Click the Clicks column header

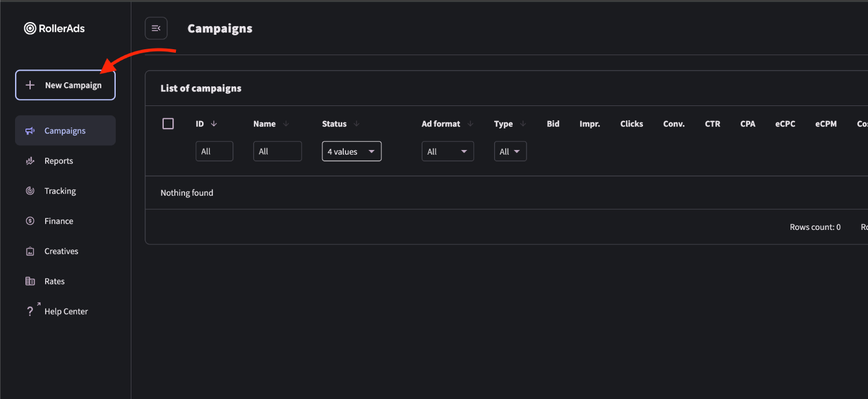pyautogui.click(x=632, y=124)
